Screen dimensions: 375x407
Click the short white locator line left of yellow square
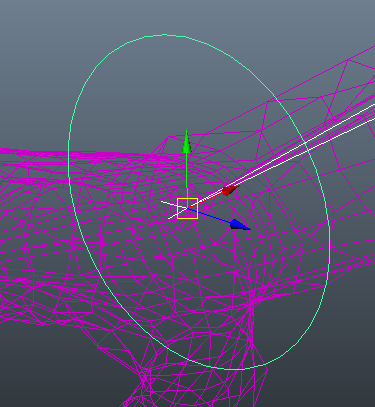click(169, 204)
